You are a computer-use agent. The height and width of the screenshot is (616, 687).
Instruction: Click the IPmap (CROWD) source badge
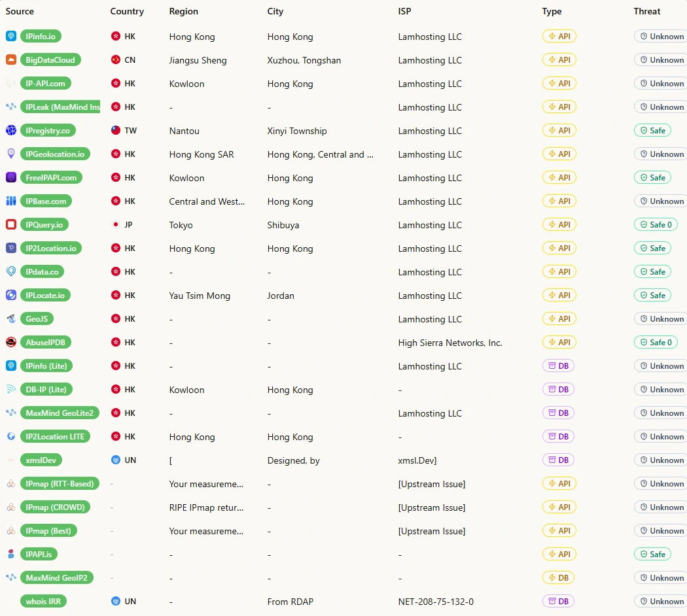[x=55, y=507]
